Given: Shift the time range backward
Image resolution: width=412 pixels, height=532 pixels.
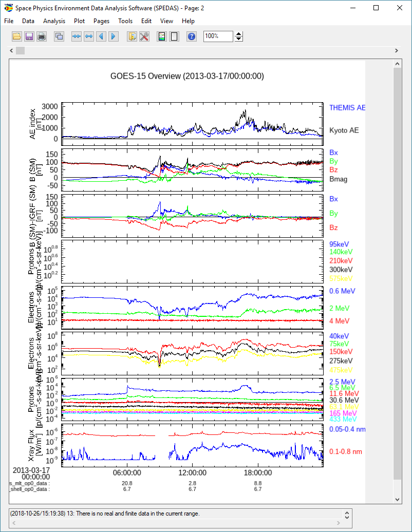Looking at the screenshot, I should click(x=101, y=36).
